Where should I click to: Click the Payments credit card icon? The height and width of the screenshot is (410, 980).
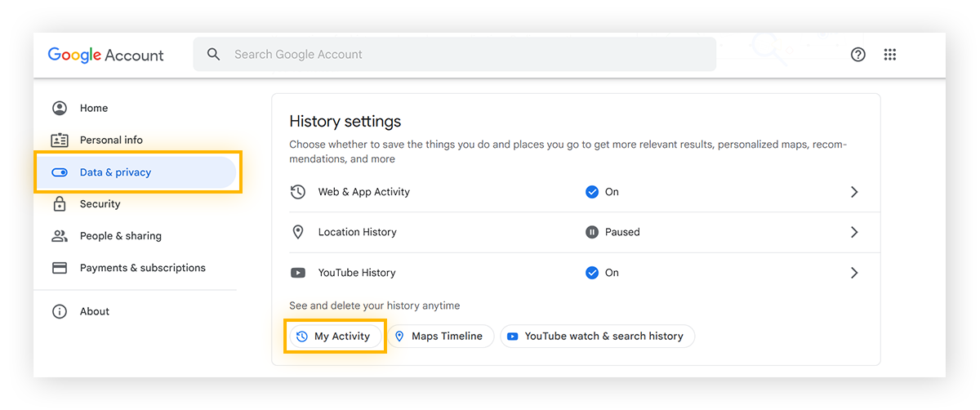pyautogui.click(x=60, y=268)
